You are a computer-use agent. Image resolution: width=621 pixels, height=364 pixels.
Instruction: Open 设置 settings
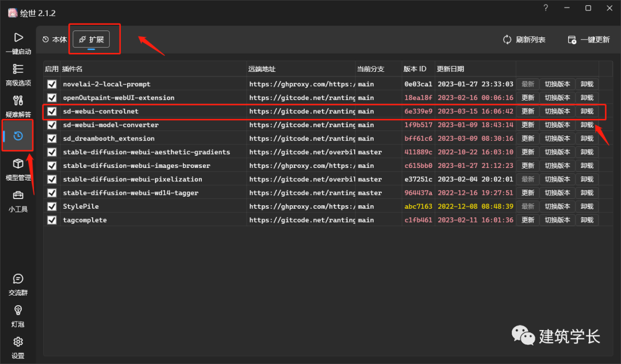18,348
